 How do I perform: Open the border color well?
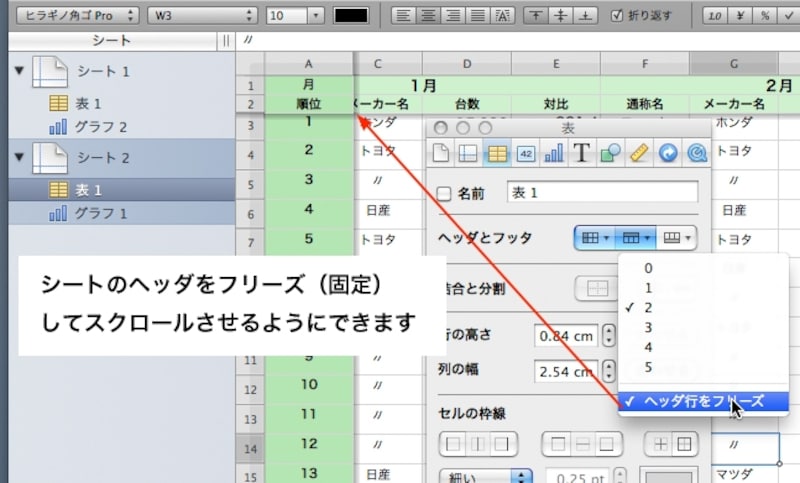(668, 476)
